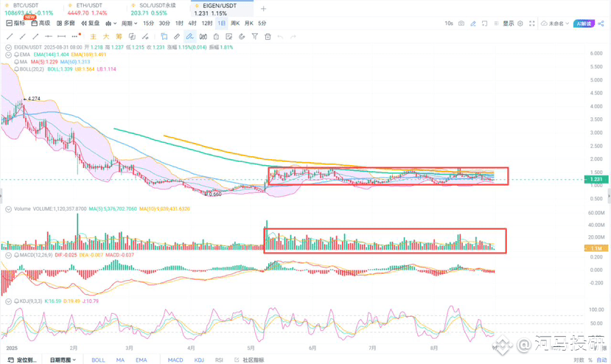The height and width of the screenshot is (364, 611).
Task: Select the 1时 timeframe
Action: [x=179, y=24]
